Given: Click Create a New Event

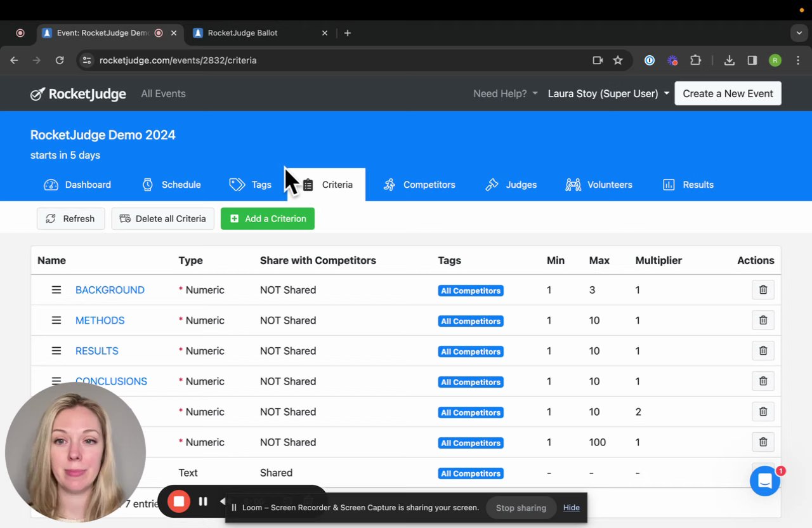Looking at the screenshot, I should pyautogui.click(x=728, y=94).
